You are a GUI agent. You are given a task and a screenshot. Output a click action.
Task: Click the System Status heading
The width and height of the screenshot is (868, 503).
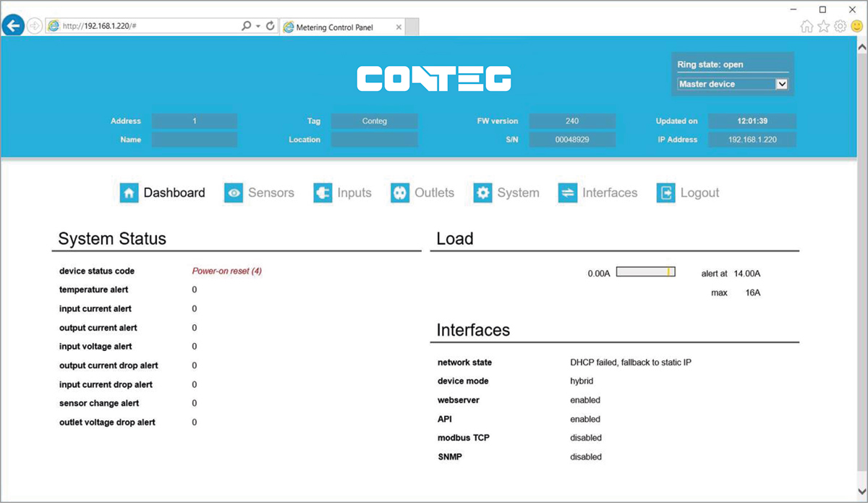point(112,239)
